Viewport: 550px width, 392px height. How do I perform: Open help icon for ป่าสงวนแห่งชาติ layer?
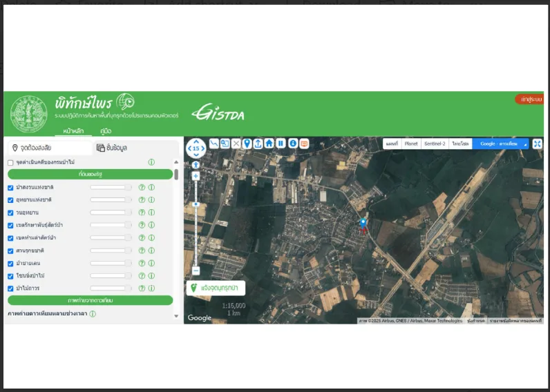click(142, 188)
